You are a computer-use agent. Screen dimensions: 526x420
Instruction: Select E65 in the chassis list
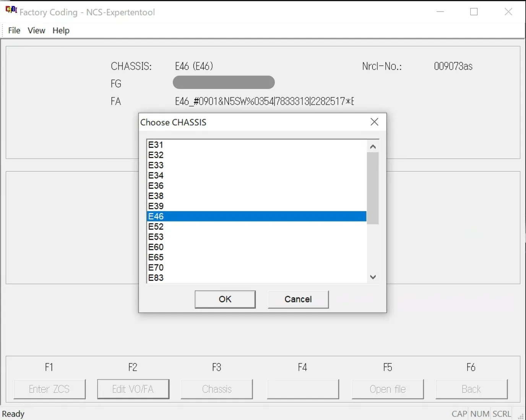click(257, 257)
